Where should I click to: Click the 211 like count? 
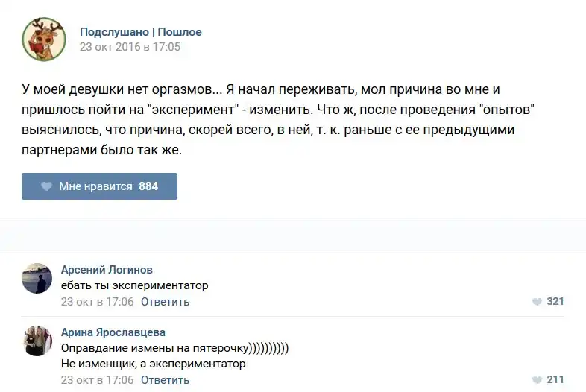[555, 380]
